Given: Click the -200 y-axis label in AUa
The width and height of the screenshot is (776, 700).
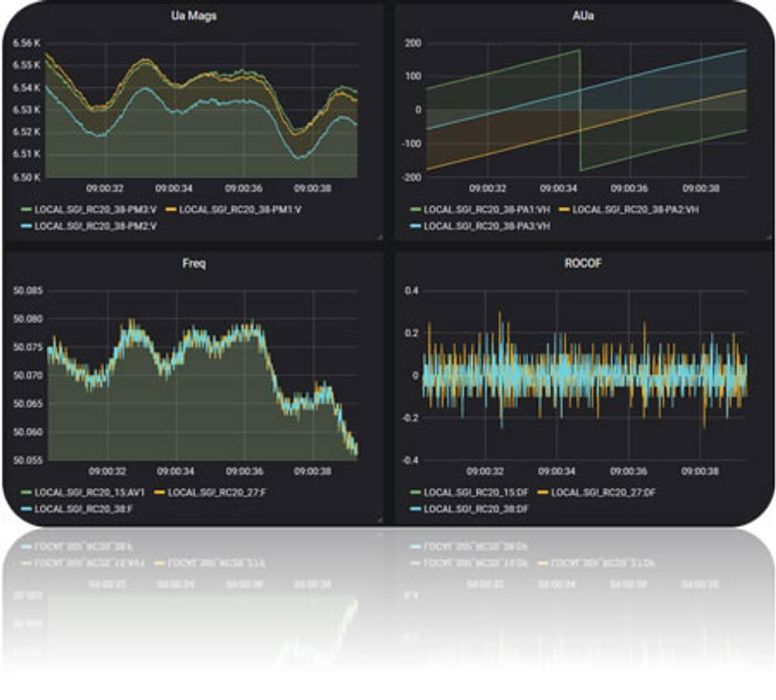Looking at the screenshot, I should click(411, 177).
